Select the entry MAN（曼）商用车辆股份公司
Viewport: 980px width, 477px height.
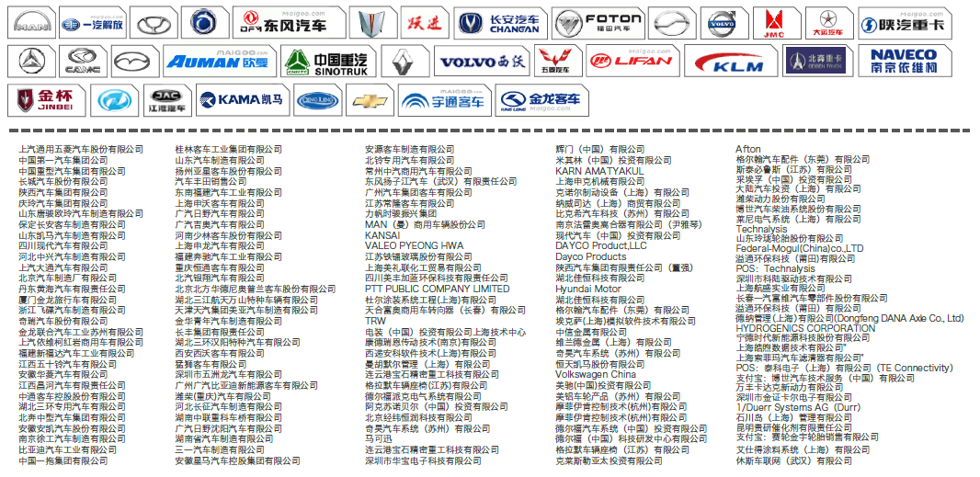(425, 224)
